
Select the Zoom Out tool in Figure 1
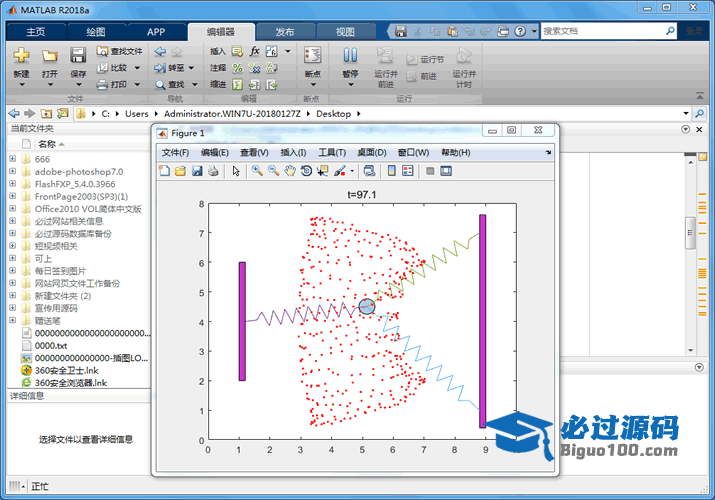tap(274, 171)
